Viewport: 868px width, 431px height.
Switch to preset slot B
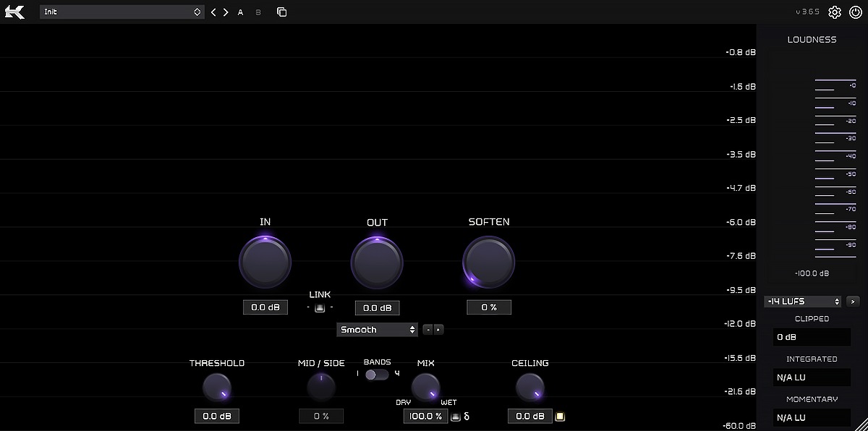pos(258,12)
